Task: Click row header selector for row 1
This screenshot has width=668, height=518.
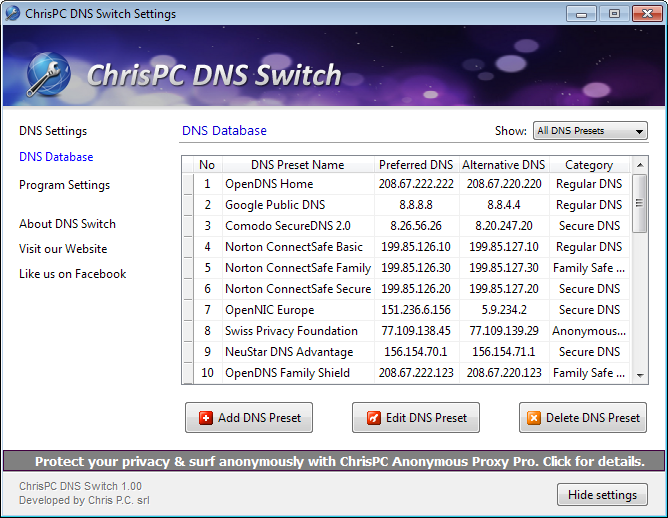Action: pos(188,184)
